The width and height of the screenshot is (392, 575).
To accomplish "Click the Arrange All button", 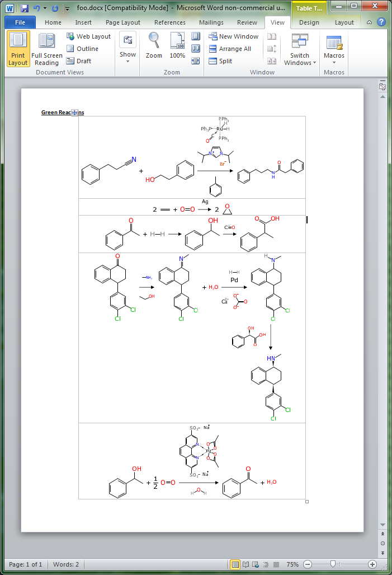I will pyautogui.click(x=230, y=49).
